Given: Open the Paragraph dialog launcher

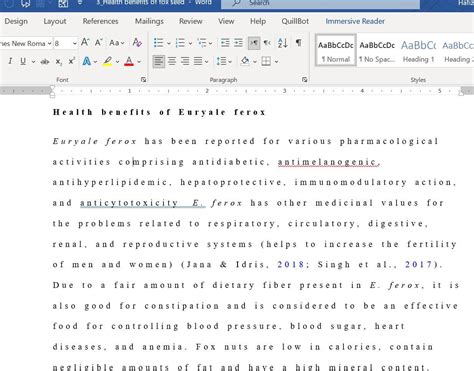Looking at the screenshot, I should [x=304, y=80].
